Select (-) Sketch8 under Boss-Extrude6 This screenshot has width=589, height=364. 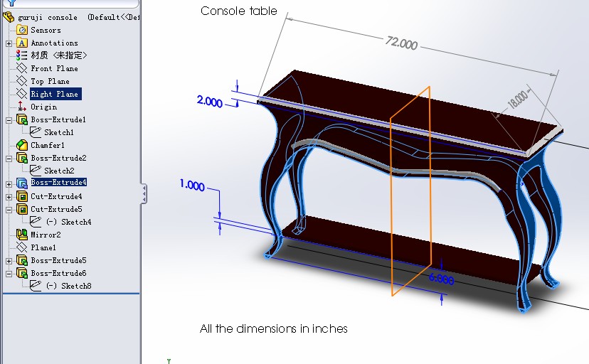69,286
